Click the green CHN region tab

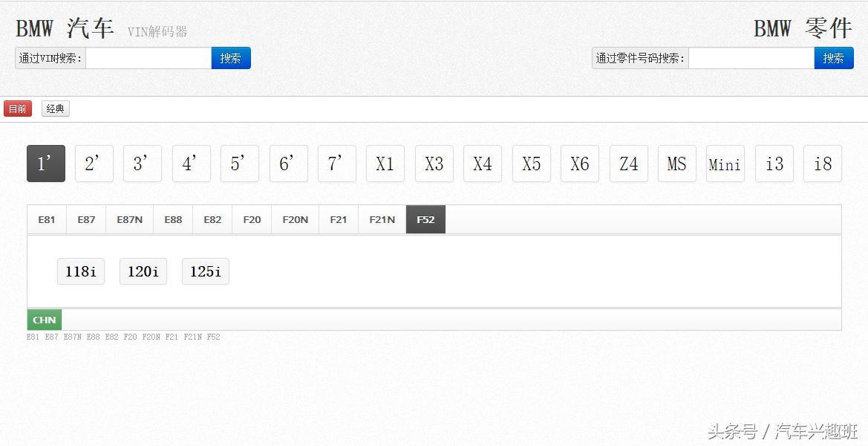pos(45,320)
